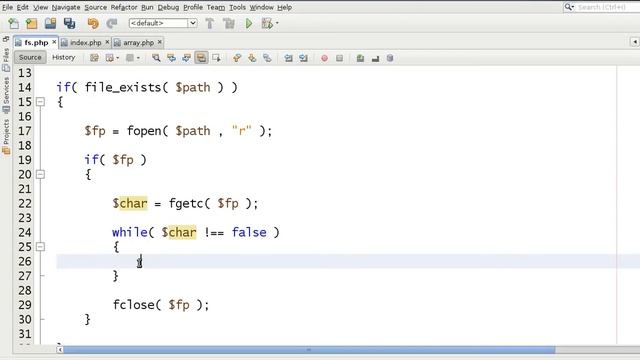Open the Navigate menu

66,7
